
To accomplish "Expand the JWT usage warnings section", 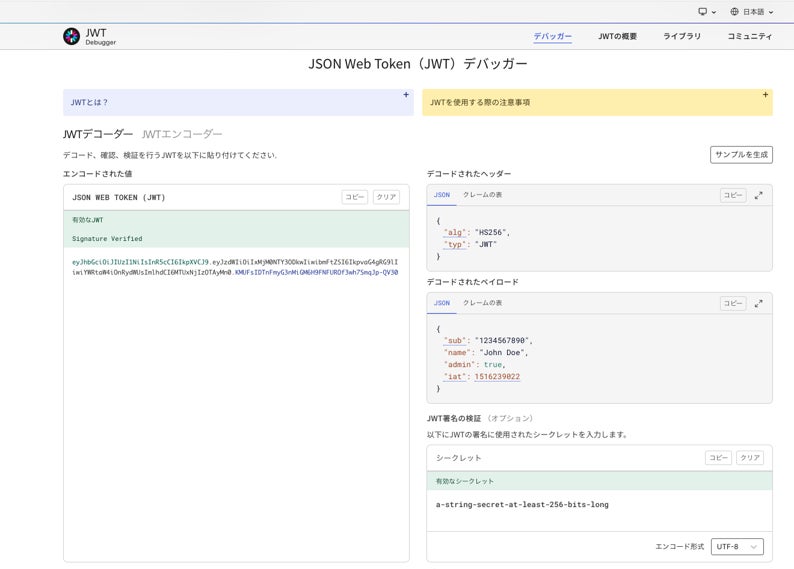I will click(x=765, y=95).
